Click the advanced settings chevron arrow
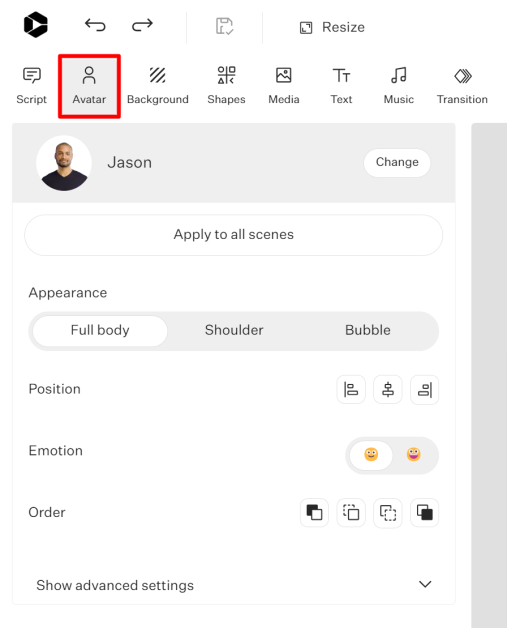507x628 pixels. 425,584
